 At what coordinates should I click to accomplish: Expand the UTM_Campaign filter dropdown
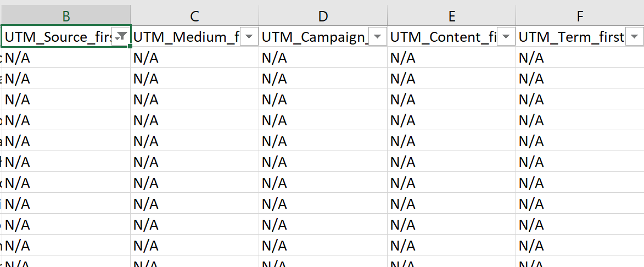click(x=377, y=37)
